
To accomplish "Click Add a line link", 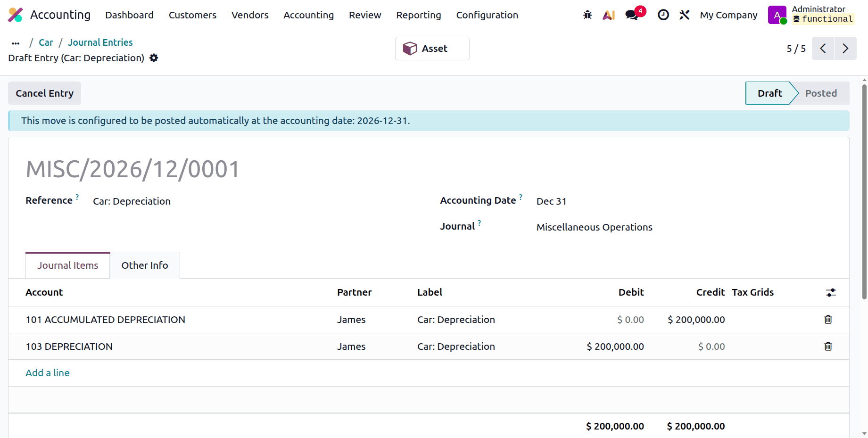I will 48,373.
